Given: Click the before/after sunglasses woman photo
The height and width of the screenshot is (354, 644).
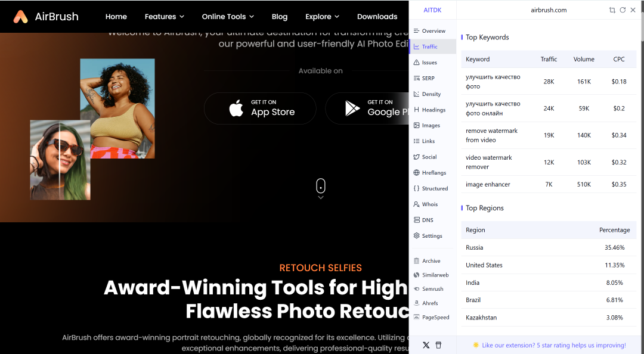Looking at the screenshot, I should click(60, 160).
